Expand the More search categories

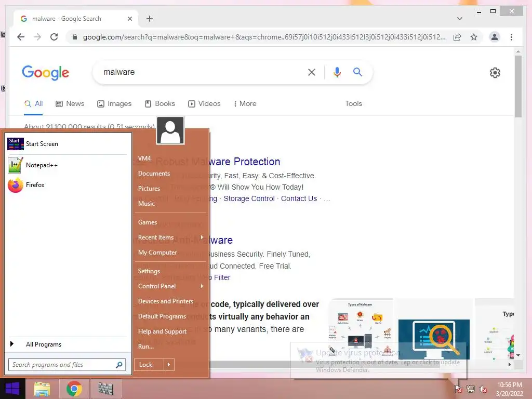(x=245, y=104)
